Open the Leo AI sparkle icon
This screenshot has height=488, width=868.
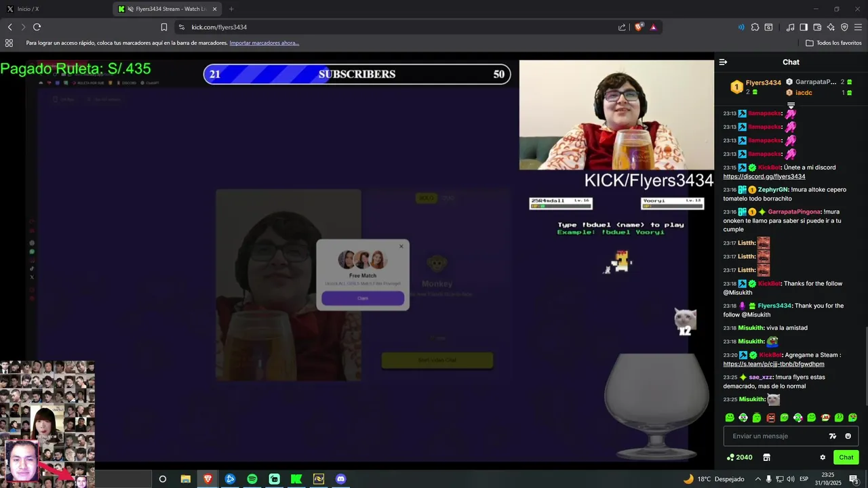tap(831, 27)
